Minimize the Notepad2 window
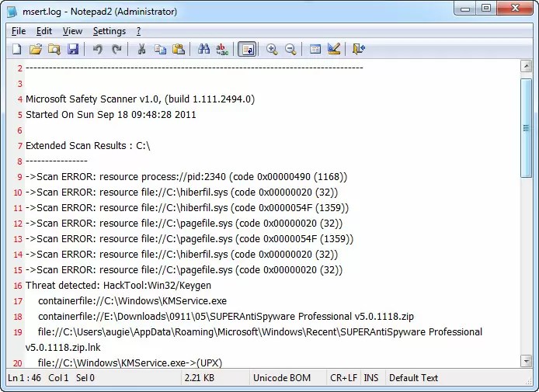The height and width of the screenshot is (392, 539). (x=465, y=9)
